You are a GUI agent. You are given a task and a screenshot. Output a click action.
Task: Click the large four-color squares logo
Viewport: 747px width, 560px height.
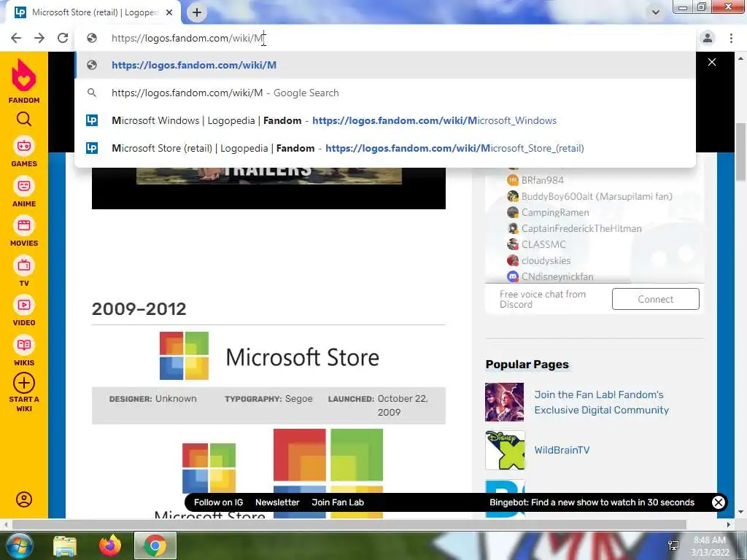click(x=328, y=472)
